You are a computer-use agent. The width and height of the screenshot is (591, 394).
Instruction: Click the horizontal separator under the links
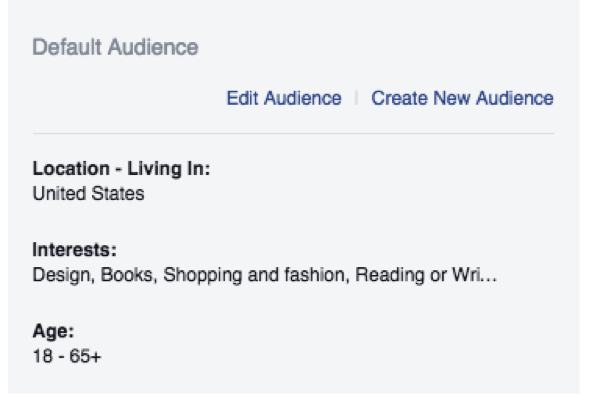pyautogui.click(x=294, y=133)
